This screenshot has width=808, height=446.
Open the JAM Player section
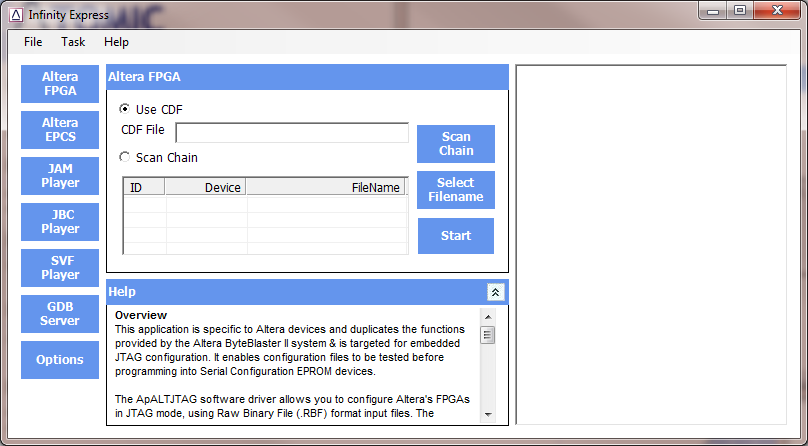click(60, 176)
